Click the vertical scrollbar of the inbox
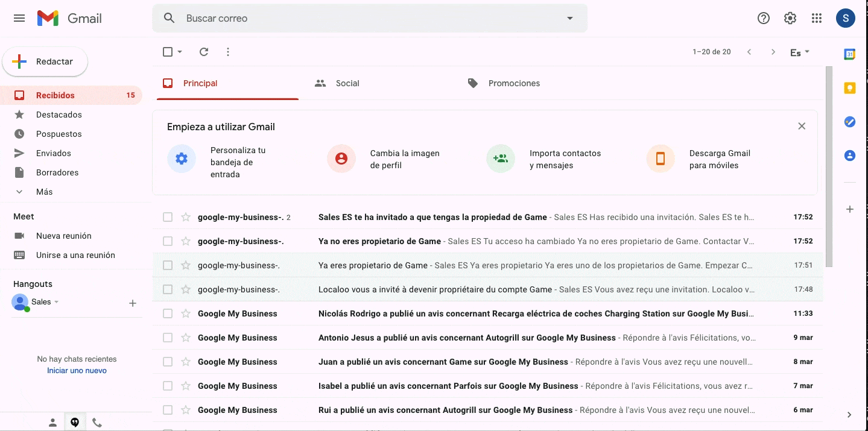Screen dimensions: 868x431 829,167
